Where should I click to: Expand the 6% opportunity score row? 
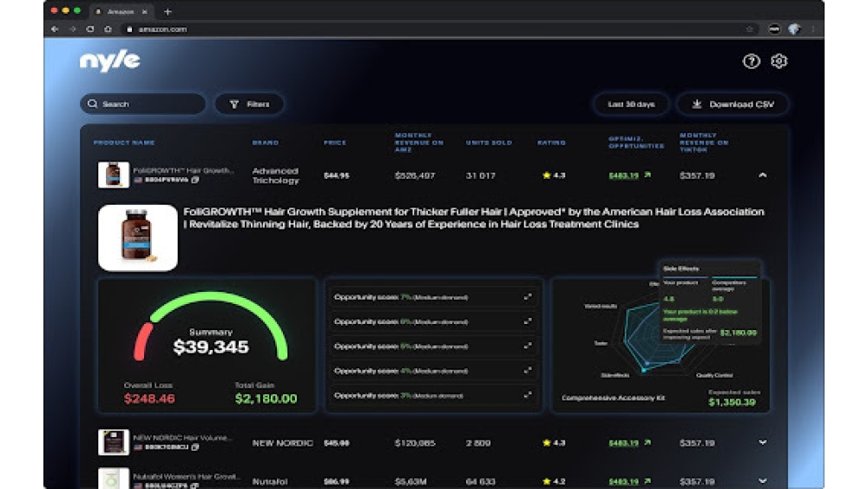pos(528,321)
